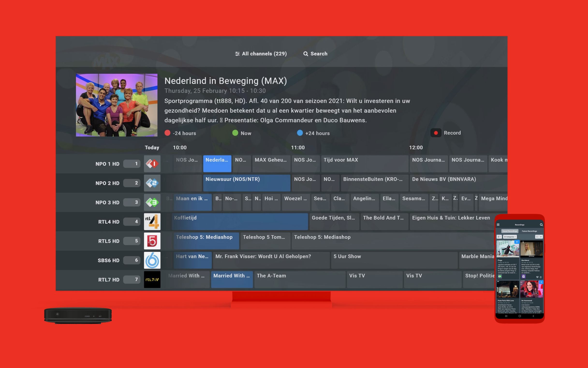Select Koffietijd program on RTL4
The image size is (588, 368).
(240, 222)
